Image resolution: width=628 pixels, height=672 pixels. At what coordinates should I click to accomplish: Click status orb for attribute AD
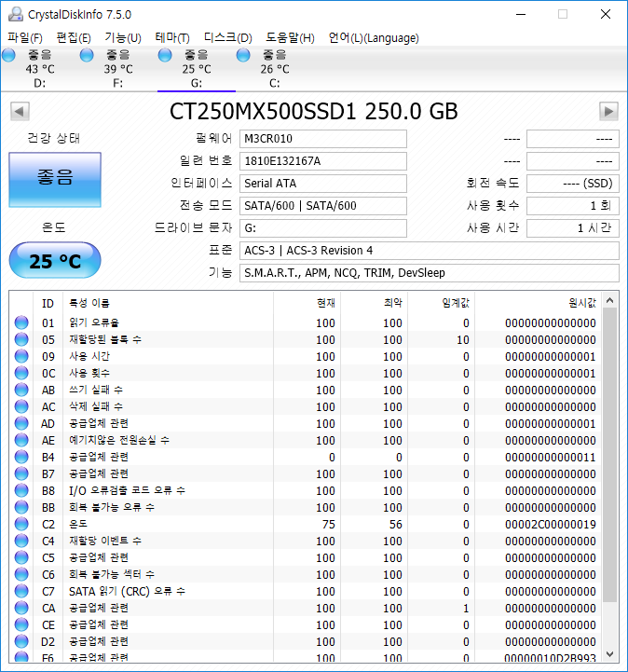[x=21, y=423]
